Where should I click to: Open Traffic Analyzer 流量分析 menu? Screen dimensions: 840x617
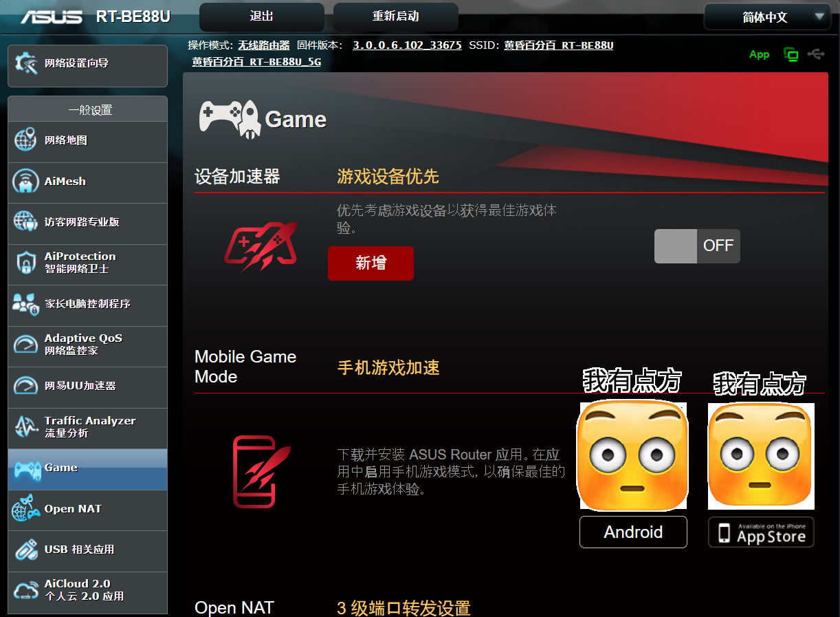click(x=87, y=427)
